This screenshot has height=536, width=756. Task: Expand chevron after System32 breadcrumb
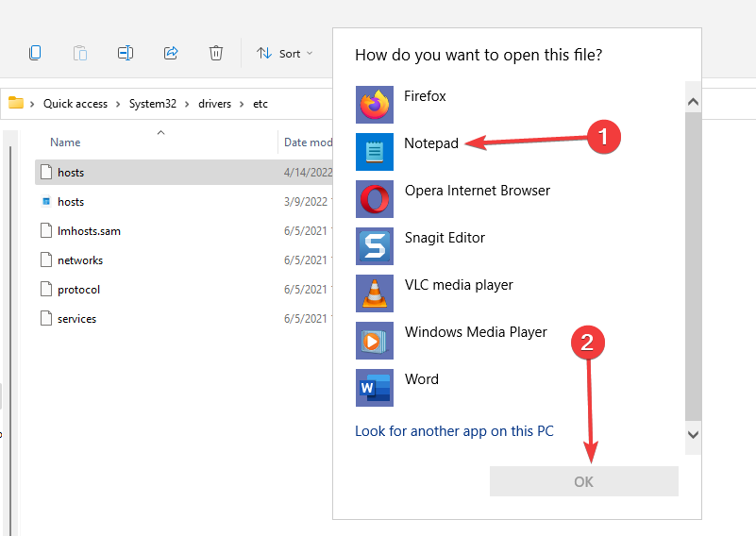(187, 104)
